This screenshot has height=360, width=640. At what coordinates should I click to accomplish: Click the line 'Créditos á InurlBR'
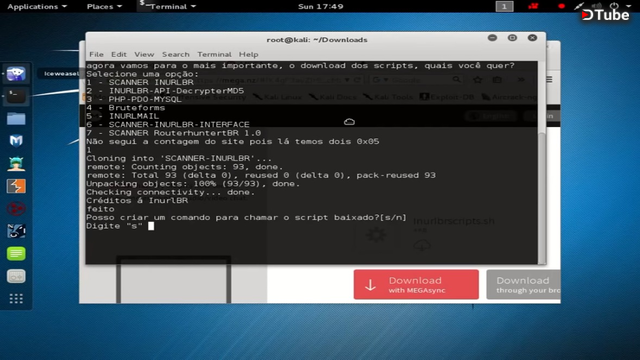[137, 200]
